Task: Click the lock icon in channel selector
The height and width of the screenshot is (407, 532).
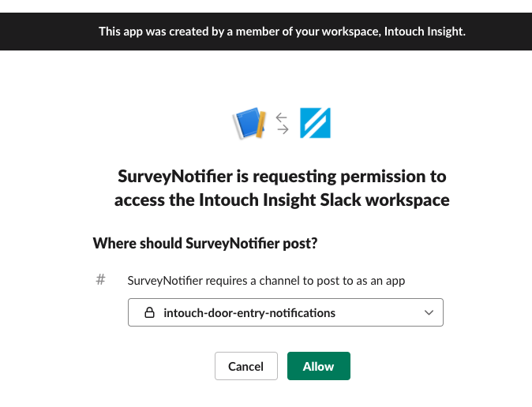Action: click(x=149, y=313)
